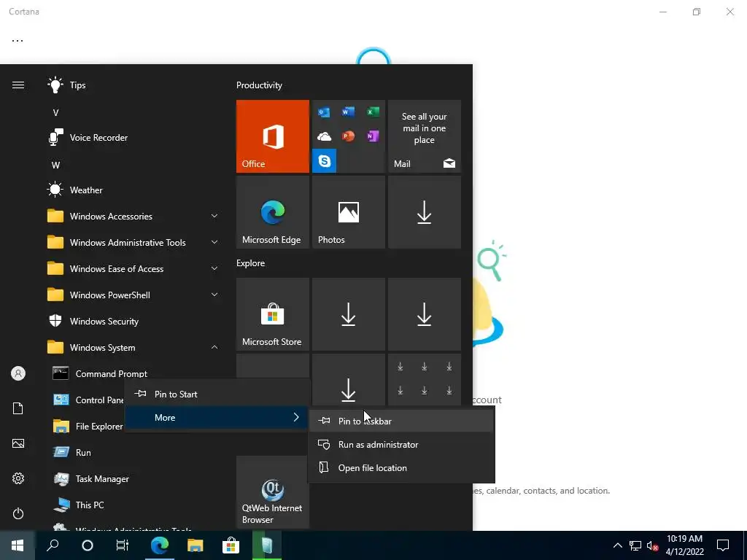Open Microsoft Store from the taskbar
This screenshot has height=560, width=747.
(x=231, y=545)
